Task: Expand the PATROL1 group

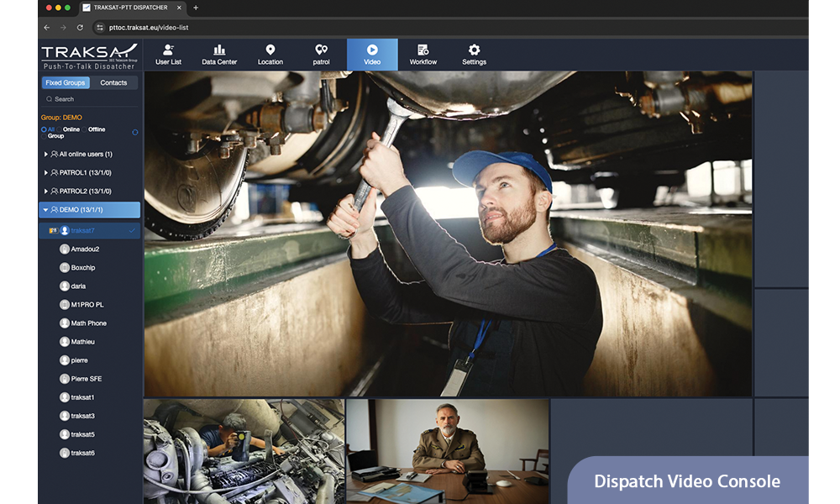Action: [x=46, y=173]
